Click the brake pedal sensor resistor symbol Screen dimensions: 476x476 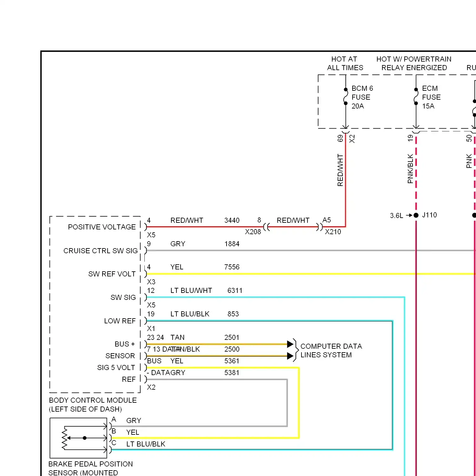[x=65, y=438]
